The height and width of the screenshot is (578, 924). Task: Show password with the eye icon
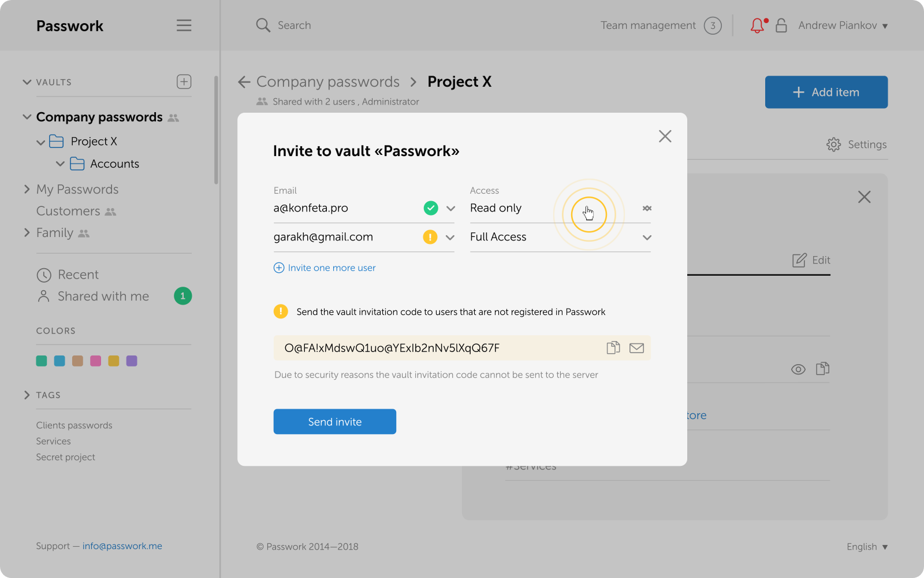[x=798, y=369]
